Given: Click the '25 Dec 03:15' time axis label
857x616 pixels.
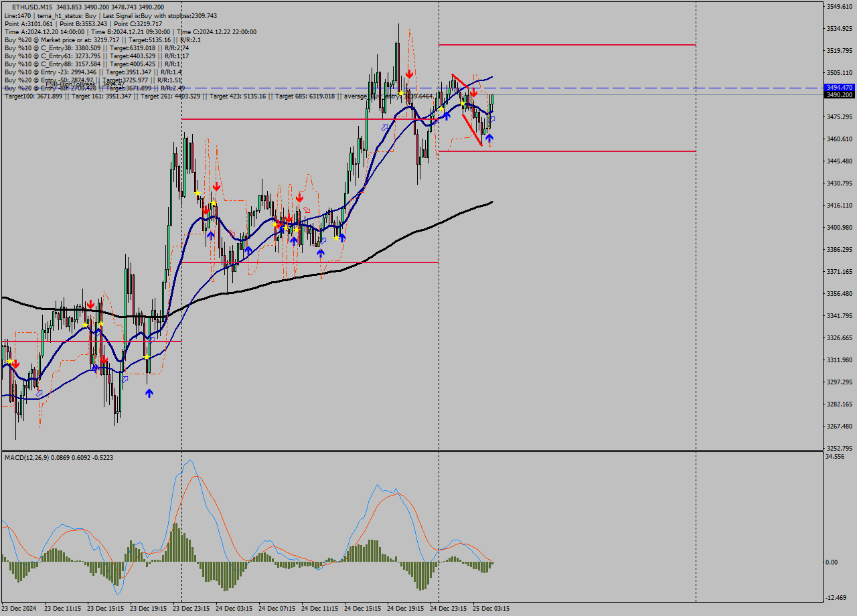Looking at the screenshot, I should point(491,609).
